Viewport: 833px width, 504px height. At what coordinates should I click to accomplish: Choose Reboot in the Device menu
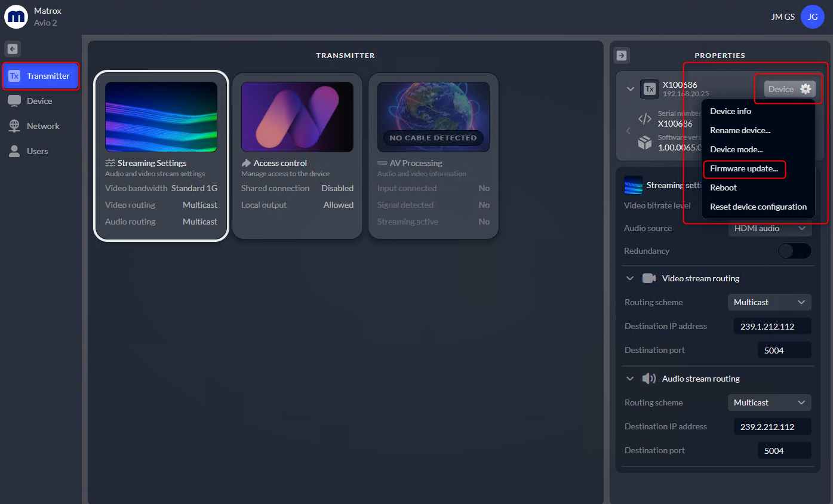(x=723, y=188)
